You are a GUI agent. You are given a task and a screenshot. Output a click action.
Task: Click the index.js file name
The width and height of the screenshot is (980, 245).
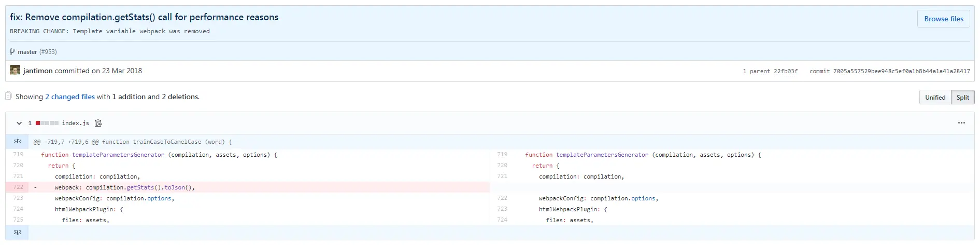tap(75, 123)
